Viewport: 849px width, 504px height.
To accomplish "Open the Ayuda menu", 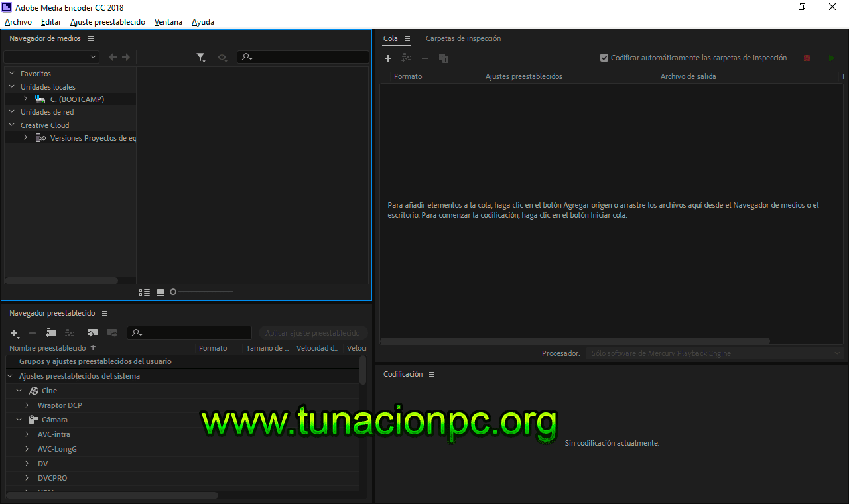I will coord(203,22).
